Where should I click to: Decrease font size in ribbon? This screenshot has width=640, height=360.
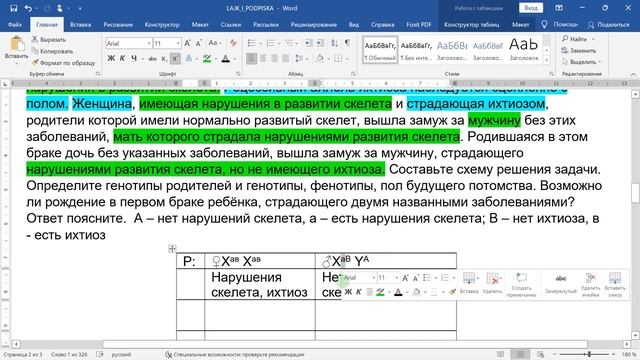pos(198,43)
